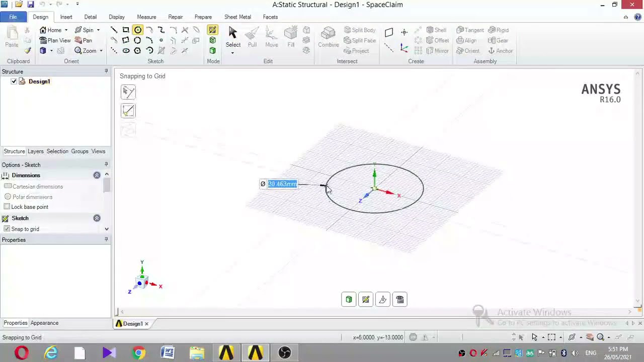Collapse the Sketch options section

click(97, 218)
